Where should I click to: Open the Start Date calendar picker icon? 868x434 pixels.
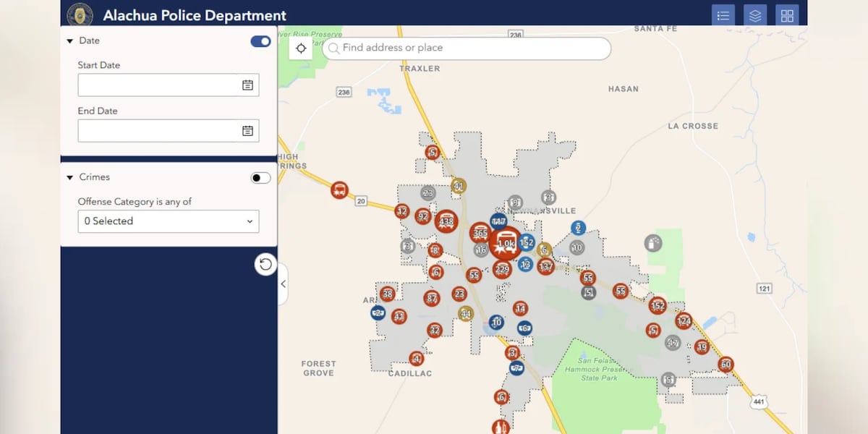247,85
